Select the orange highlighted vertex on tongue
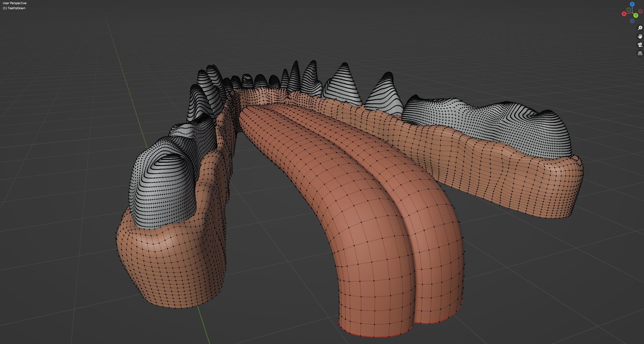The height and width of the screenshot is (344, 644). click(377, 179)
